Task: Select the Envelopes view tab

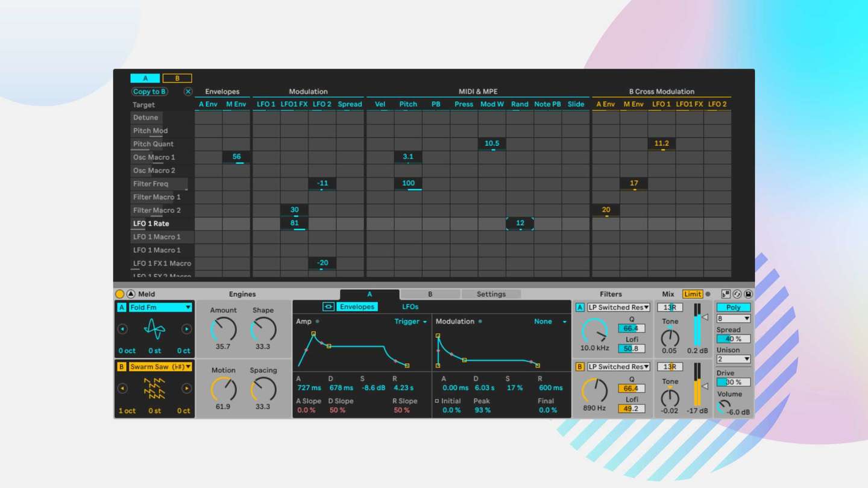Action: point(357,307)
